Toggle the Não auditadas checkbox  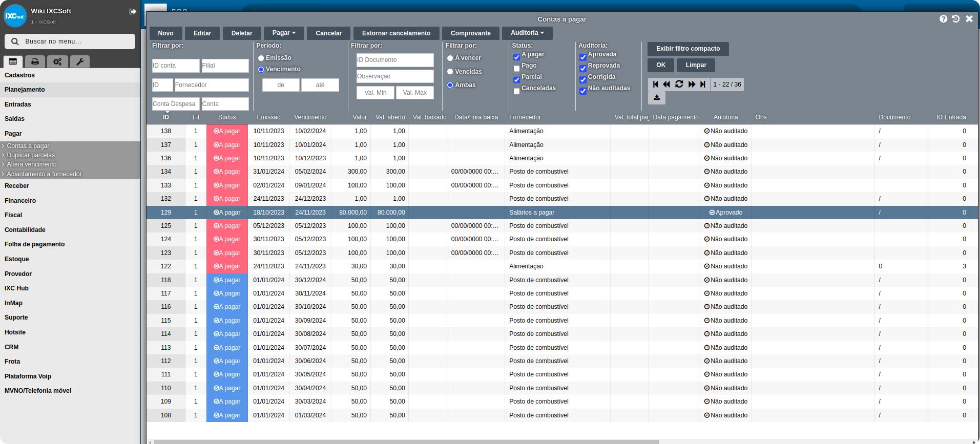pyautogui.click(x=583, y=91)
